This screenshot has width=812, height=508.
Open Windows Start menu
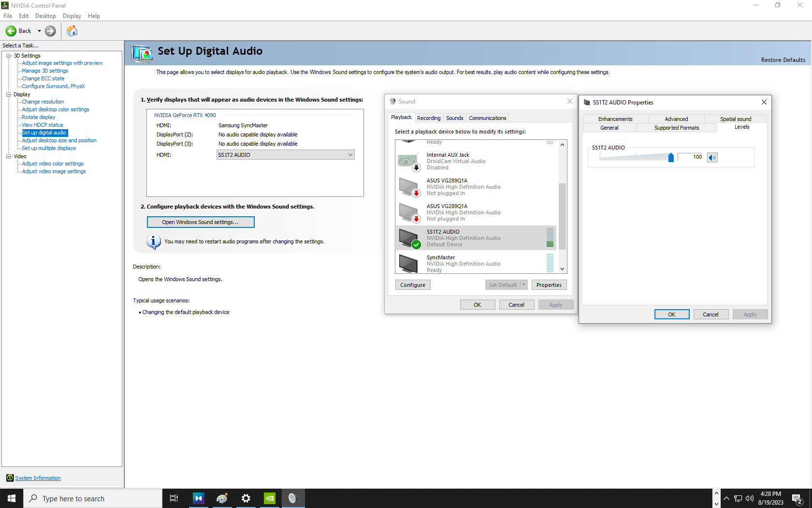tap(12, 498)
